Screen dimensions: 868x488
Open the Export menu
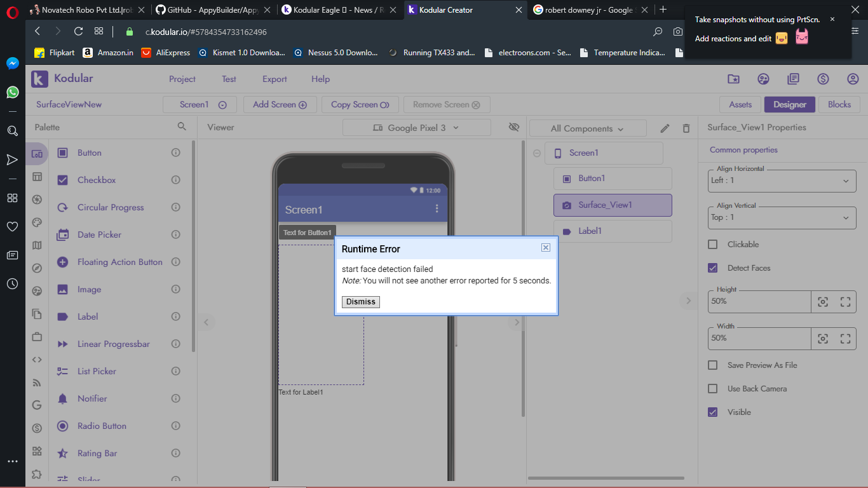click(275, 79)
